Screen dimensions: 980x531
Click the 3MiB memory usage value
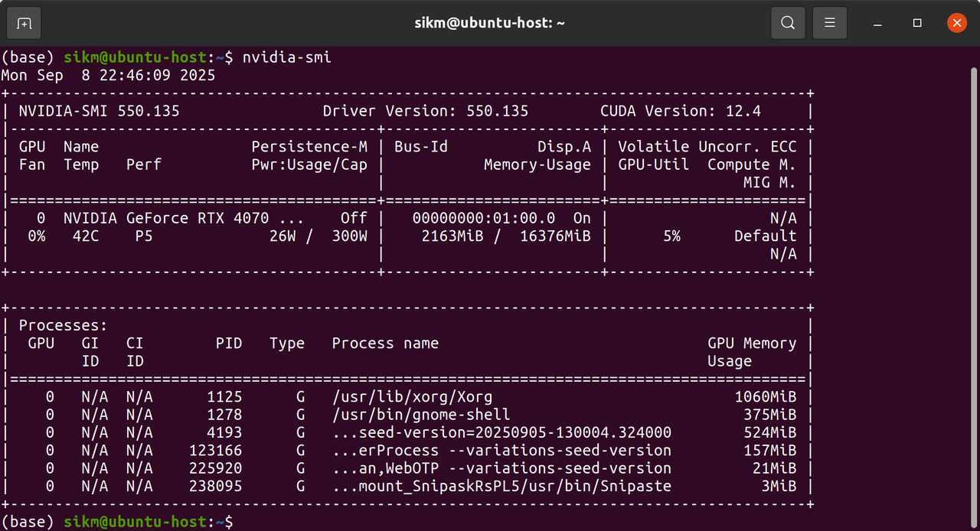[779, 486]
